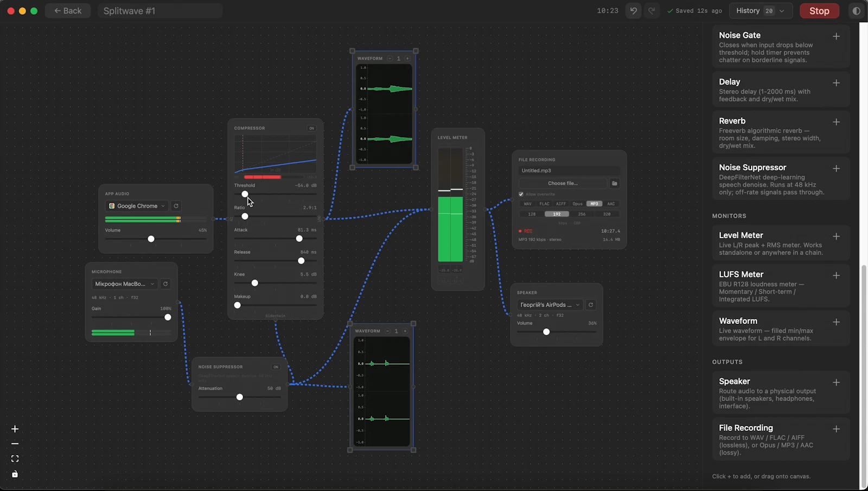Viewport: 868px width, 491px height.
Task: Stop the running session
Action: point(819,11)
